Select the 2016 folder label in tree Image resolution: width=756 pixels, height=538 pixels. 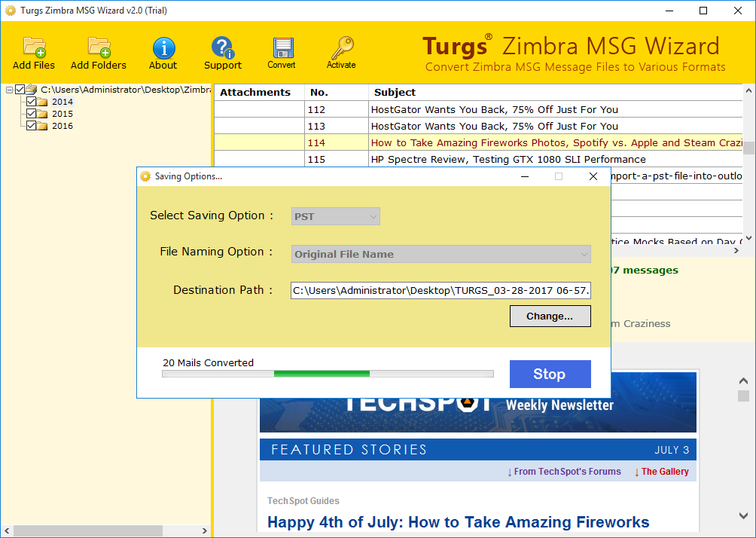62,126
